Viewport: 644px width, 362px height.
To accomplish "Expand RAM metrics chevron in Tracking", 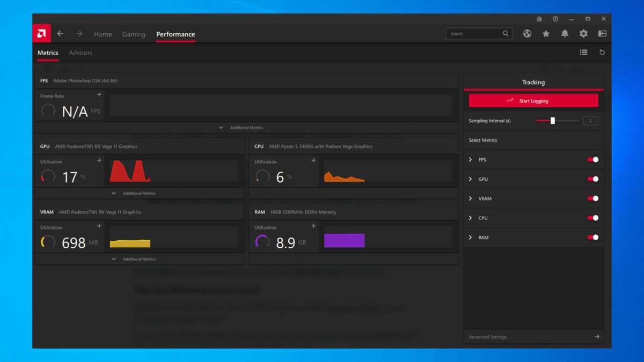I will coord(471,237).
